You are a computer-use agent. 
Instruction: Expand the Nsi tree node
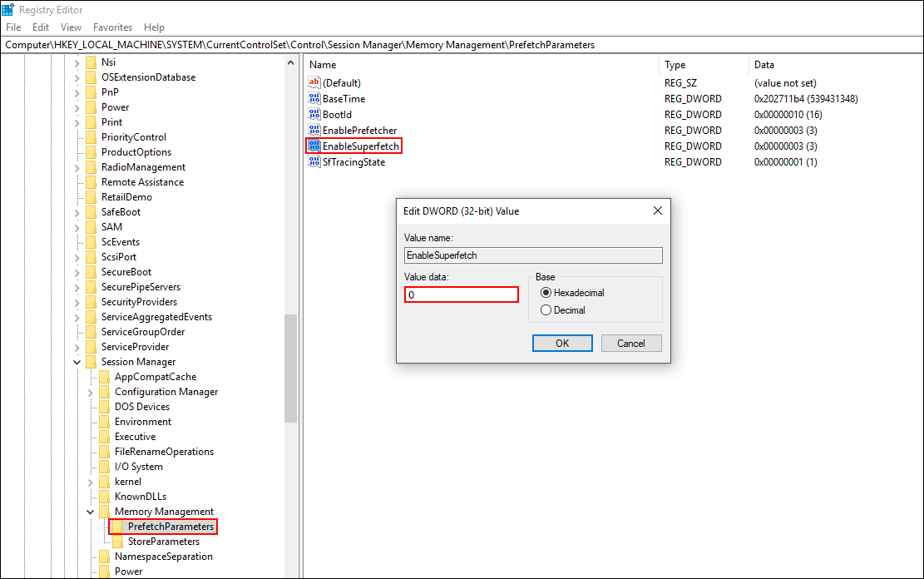click(77, 62)
